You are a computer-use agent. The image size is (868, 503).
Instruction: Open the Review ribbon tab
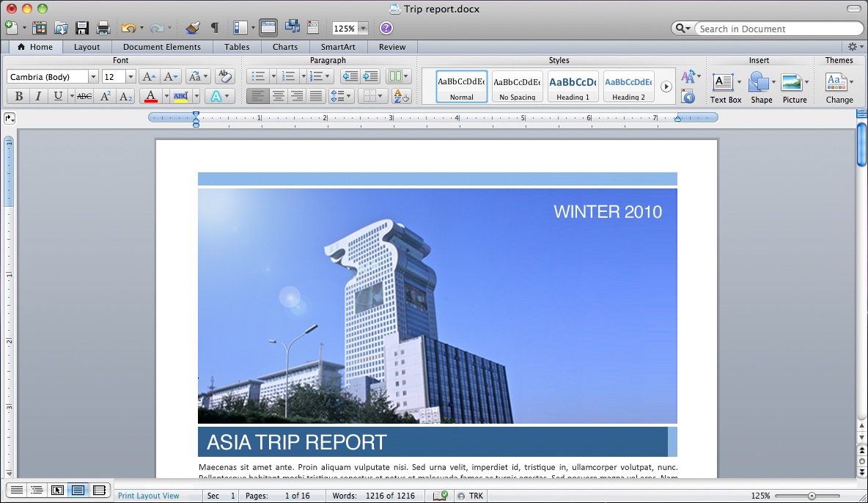[392, 46]
